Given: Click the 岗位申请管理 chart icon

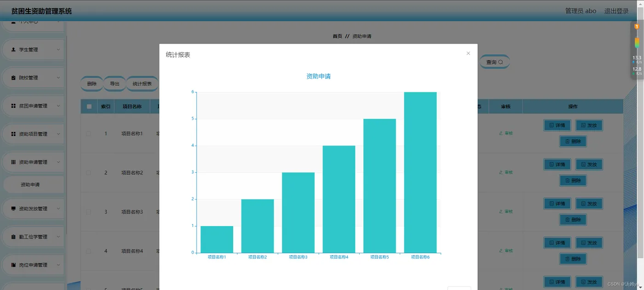Looking at the screenshot, I should click(13, 265).
